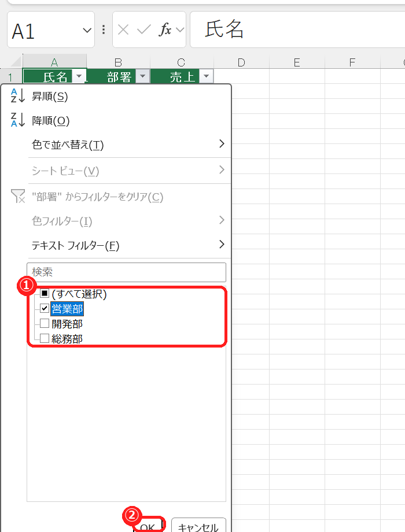Screen dimensions: 405x532
Task: Uncheck the 営業部 checkbox
Action: 45,308
